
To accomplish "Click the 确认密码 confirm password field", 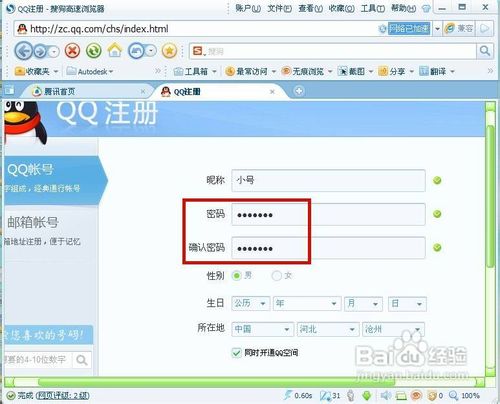I will click(328, 248).
